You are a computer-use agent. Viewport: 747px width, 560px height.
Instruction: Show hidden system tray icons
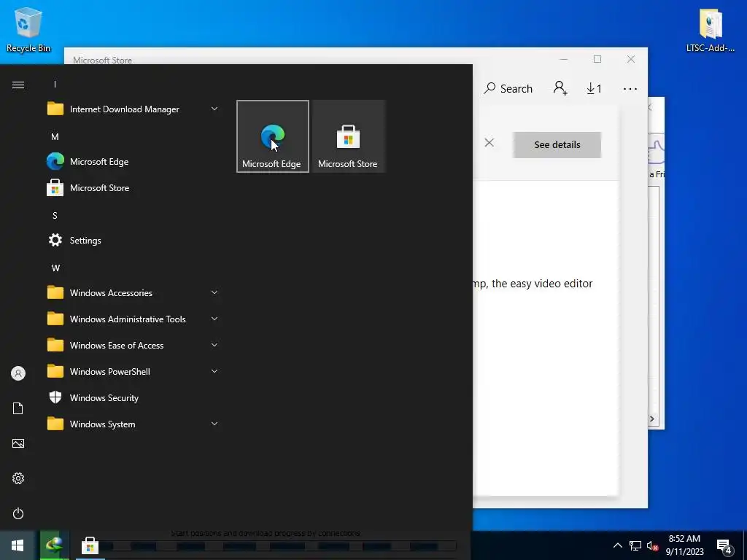pos(617,545)
